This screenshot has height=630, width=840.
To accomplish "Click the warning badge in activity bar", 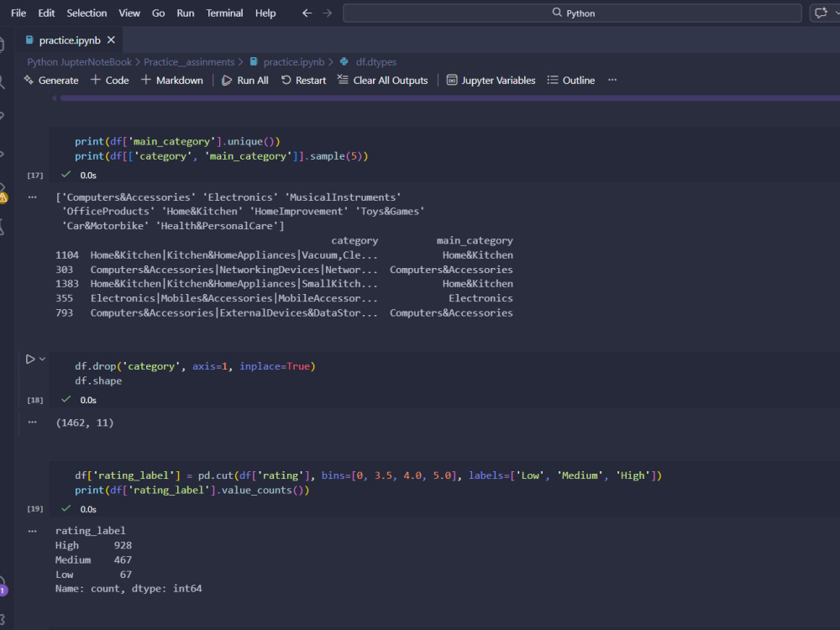I will (x=3, y=198).
